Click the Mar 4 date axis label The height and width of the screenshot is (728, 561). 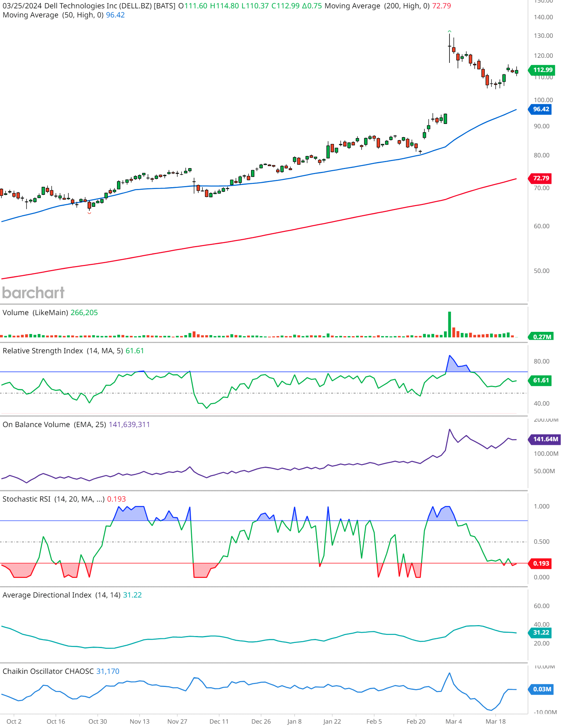click(454, 721)
